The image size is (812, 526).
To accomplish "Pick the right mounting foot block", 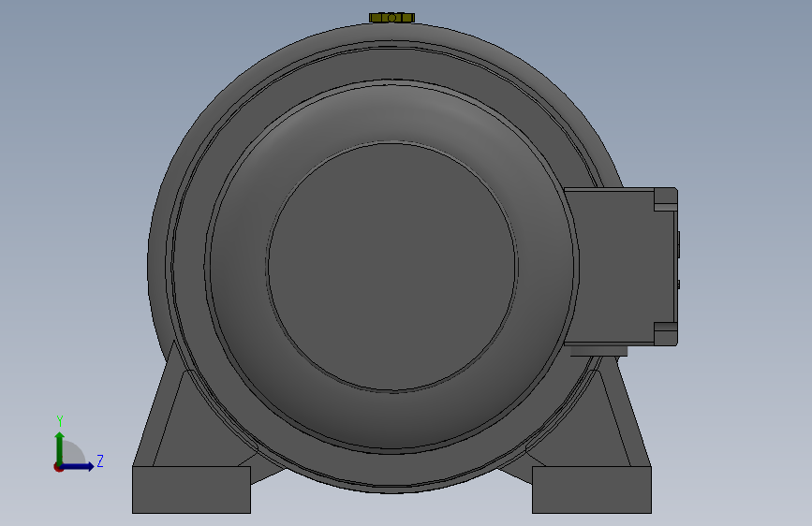I will pyautogui.click(x=592, y=489).
